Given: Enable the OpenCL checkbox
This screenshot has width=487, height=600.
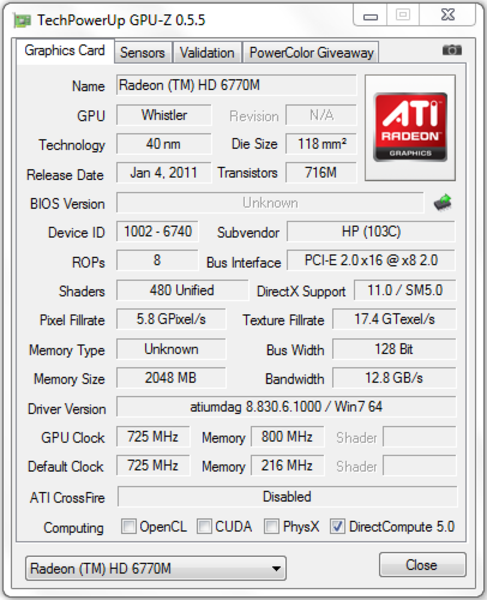Looking at the screenshot, I should [x=129, y=527].
